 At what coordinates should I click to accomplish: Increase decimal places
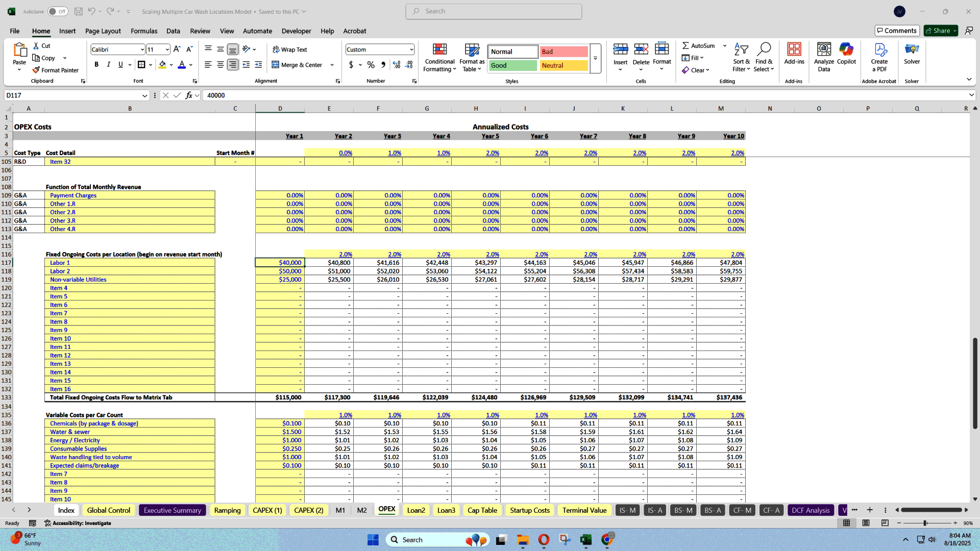[x=397, y=65]
